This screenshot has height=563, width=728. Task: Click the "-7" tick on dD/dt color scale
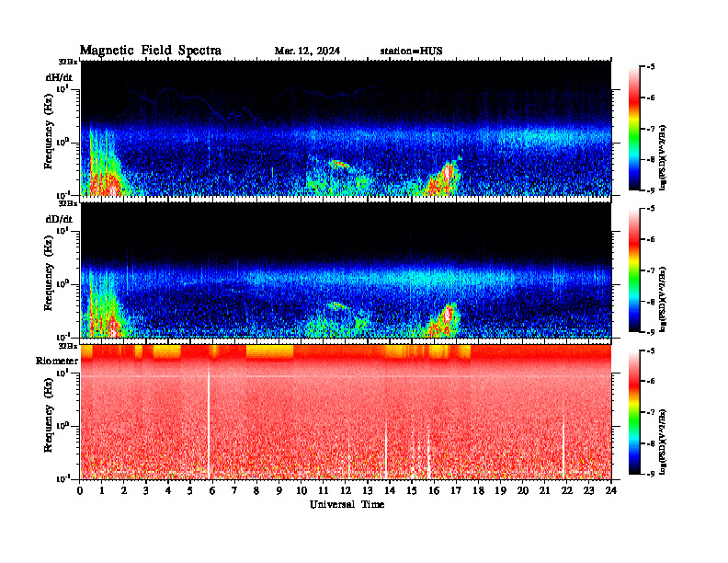point(652,270)
